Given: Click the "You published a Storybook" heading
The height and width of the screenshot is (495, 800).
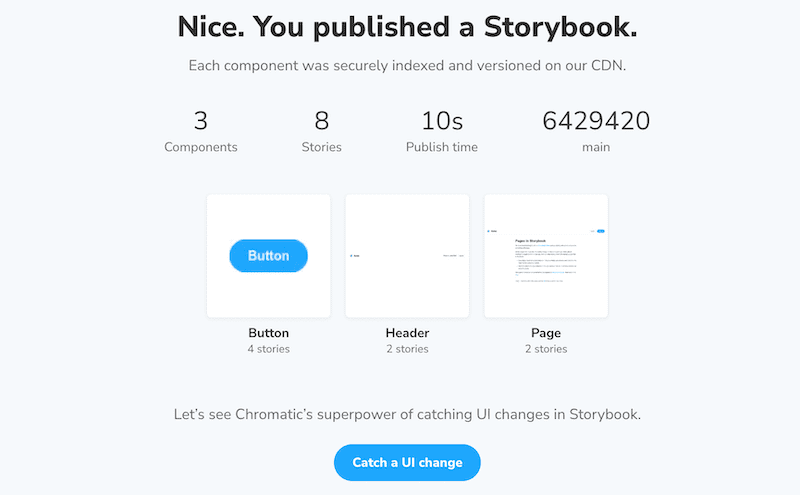Looking at the screenshot, I should [407, 27].
